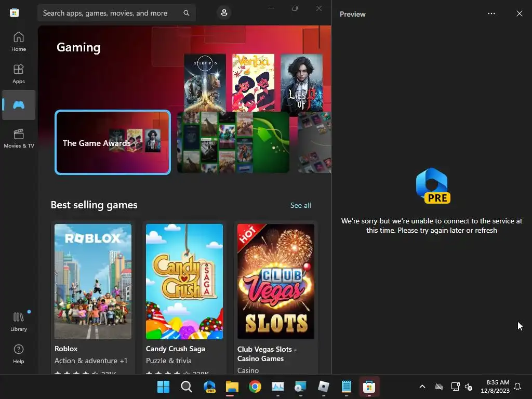Click the search magnifier icon

click(187, 13)
